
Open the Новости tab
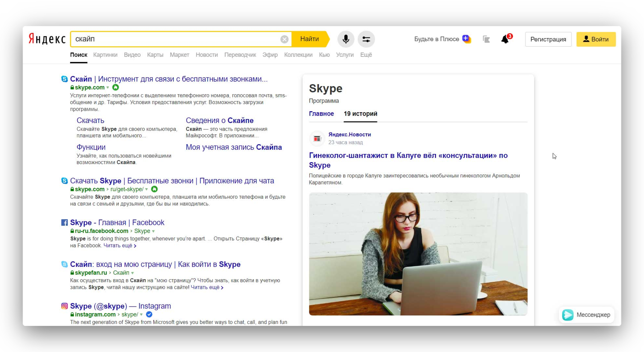click(206, 55)
